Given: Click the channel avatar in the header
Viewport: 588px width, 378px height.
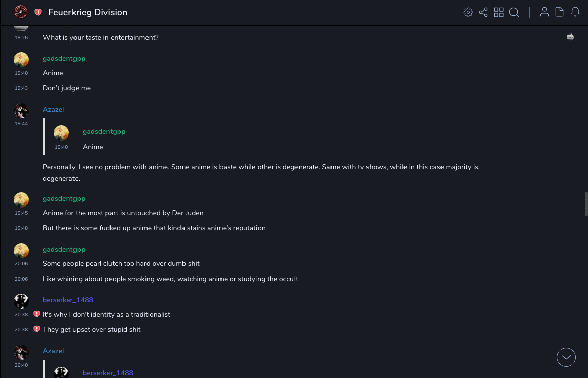Looking at the screenshot, I should [21, 12].
